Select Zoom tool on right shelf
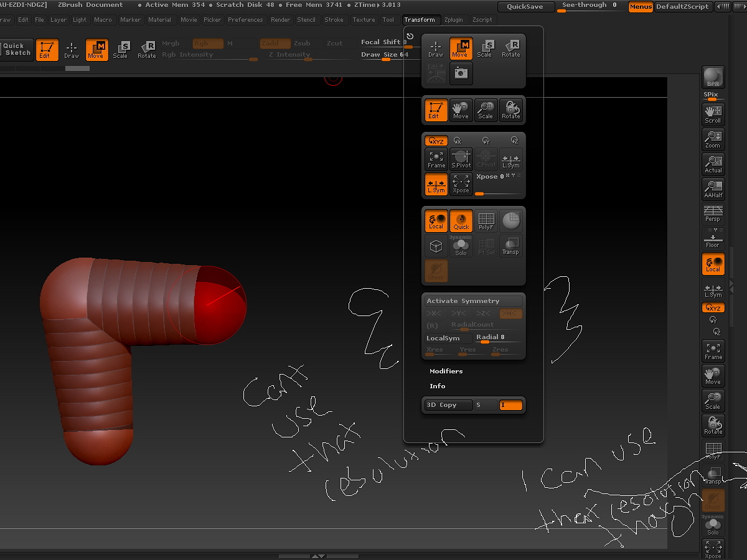 pos(713,139)
